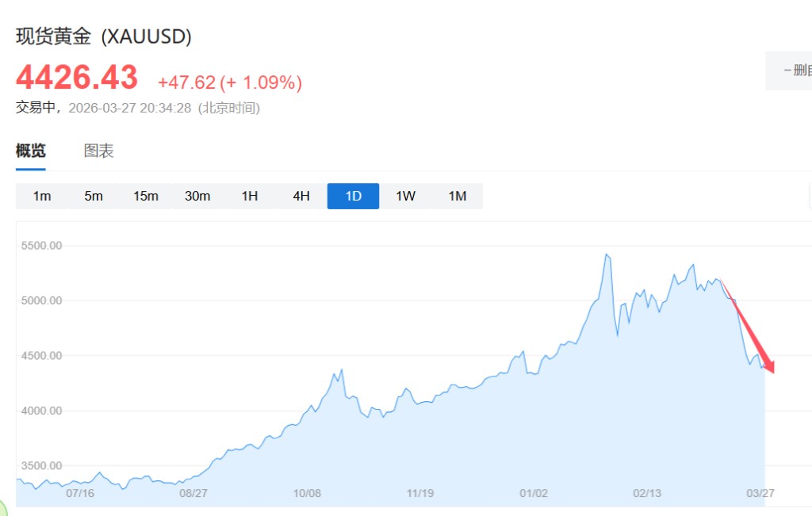The width and height of the screenshot is (812, 516).
Task: Switch to the 概览 tab
Action: tap(31, 151)
